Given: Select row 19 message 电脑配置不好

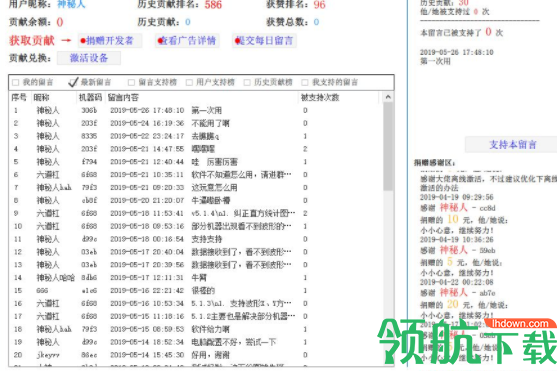Looking at the screenshot, I should (196, 342).
